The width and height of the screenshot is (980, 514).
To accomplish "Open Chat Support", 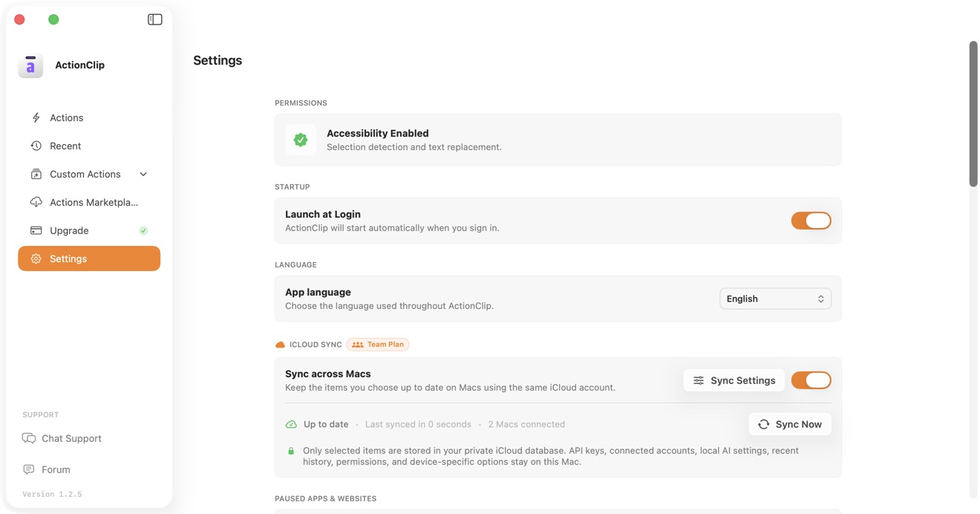I will (62, 438).
